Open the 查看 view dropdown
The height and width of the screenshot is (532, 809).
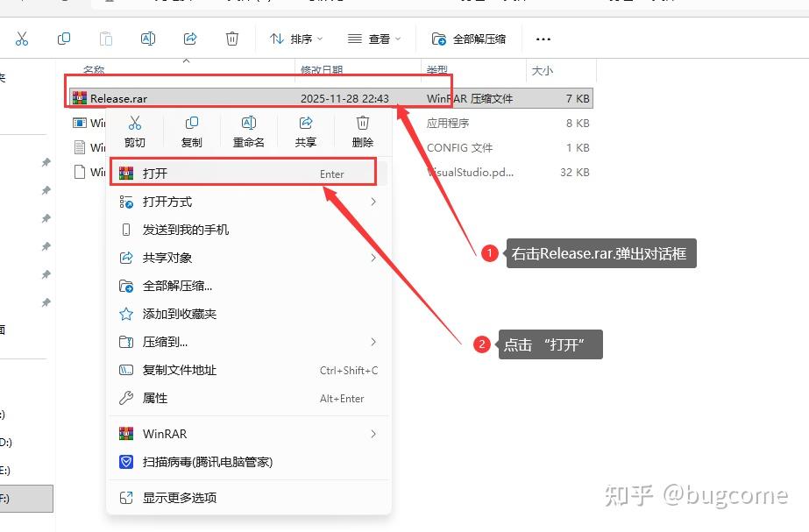[372, 39]
